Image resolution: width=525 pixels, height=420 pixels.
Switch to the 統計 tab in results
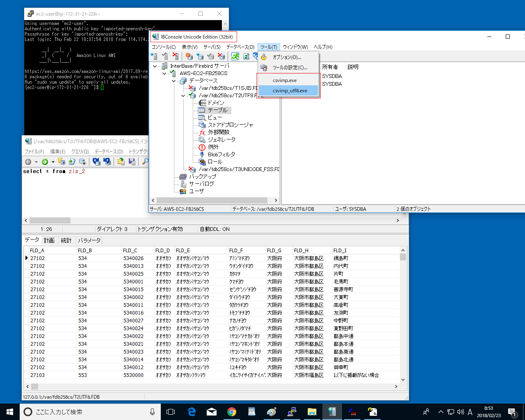[66, 240]
